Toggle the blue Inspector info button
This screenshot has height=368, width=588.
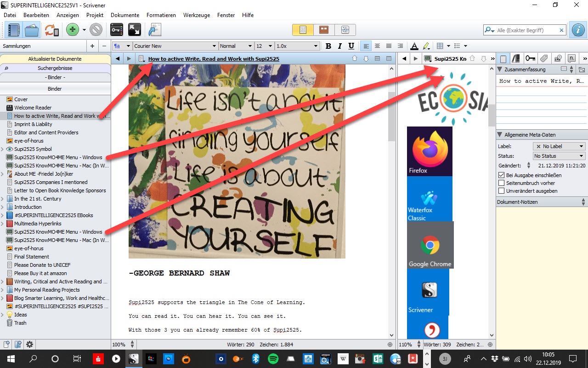(x=577, y=30)
